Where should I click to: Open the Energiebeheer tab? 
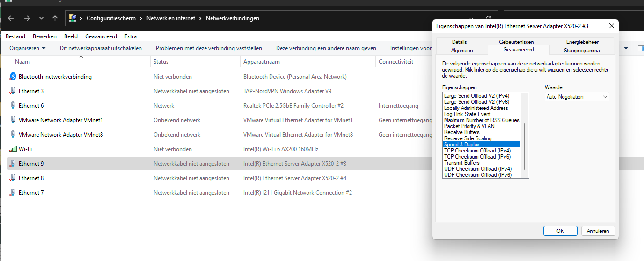582,42
